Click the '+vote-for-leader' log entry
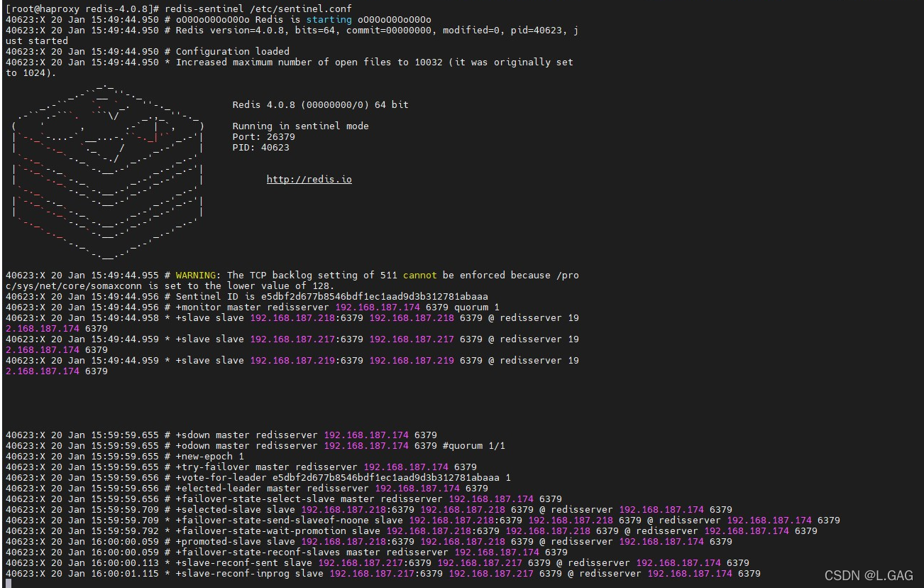 258,477
